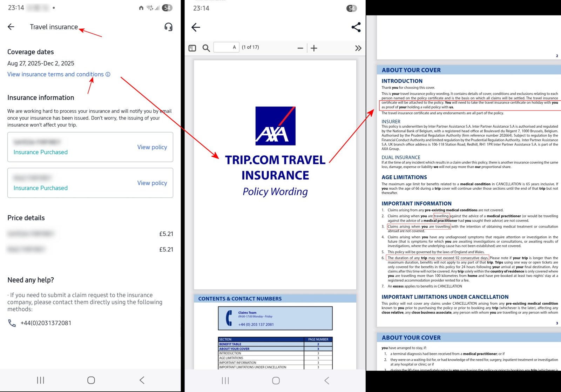Image resolution: width=561 pixels, height=392 pixels.
Task: Open recent apps on middle phone
Action: point(225,380)
